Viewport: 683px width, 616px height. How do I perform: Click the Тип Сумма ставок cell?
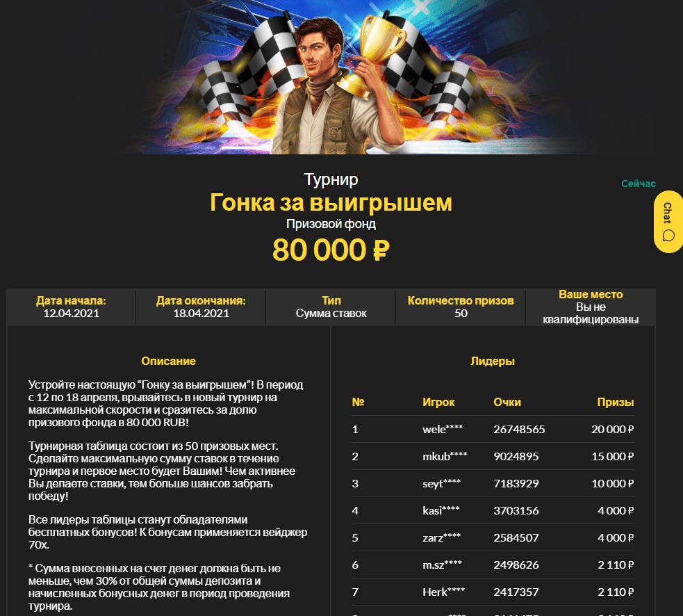[331, 307]
